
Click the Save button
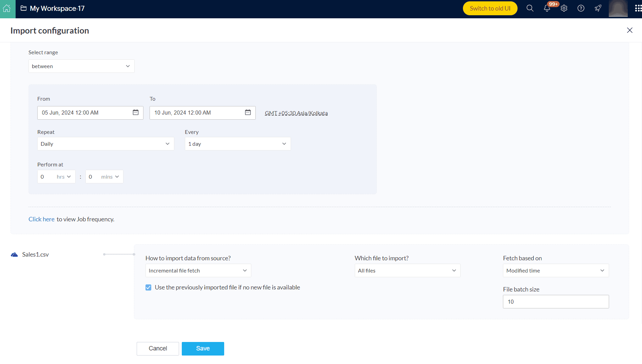tap(203, 348)
